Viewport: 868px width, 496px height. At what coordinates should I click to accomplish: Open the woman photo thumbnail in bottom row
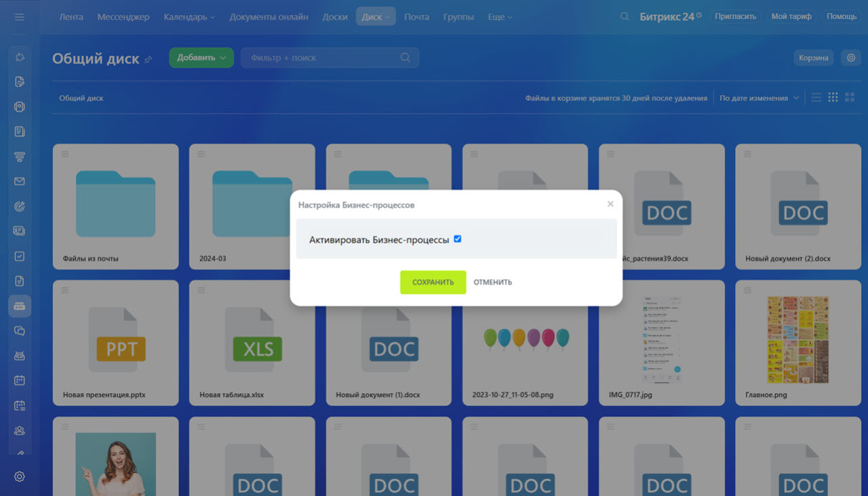[115, 464]
